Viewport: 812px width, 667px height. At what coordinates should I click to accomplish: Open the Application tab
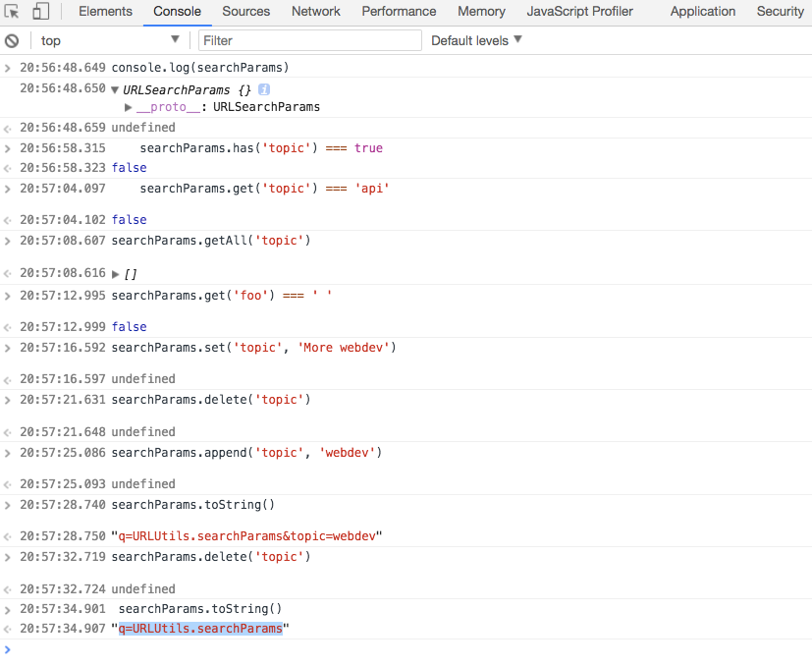coord(703,12)
